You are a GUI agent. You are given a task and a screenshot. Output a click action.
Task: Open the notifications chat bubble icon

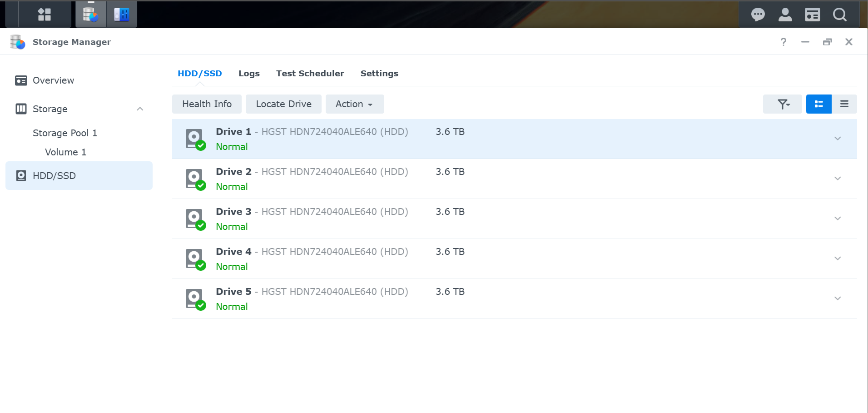tap(758, 15)
